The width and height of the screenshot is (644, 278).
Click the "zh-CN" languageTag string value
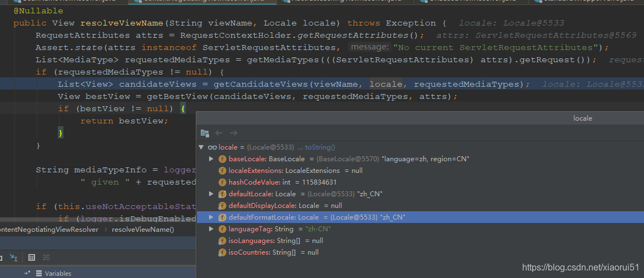pos(318,229)
